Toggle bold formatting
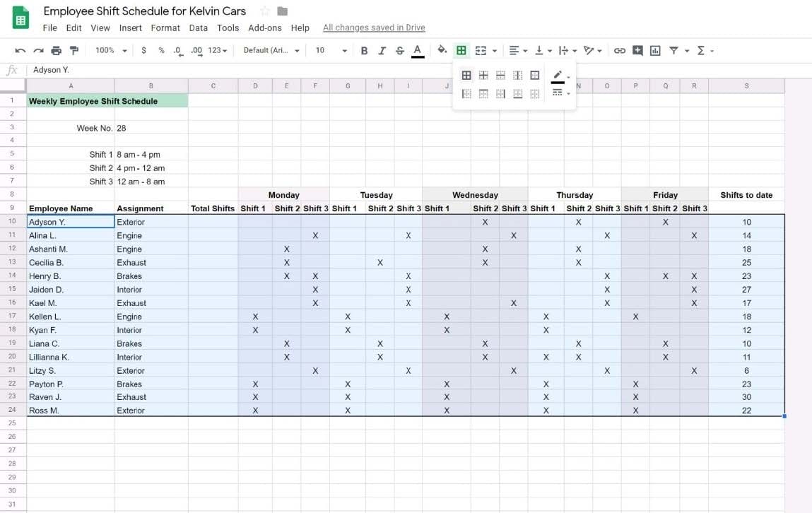Viewport: 812px width, 513px height. (364, 50)
